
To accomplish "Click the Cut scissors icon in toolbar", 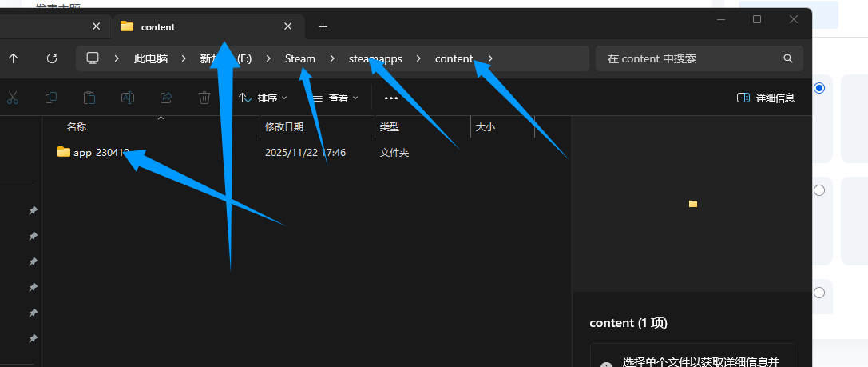I will click(x=13, y=98).
